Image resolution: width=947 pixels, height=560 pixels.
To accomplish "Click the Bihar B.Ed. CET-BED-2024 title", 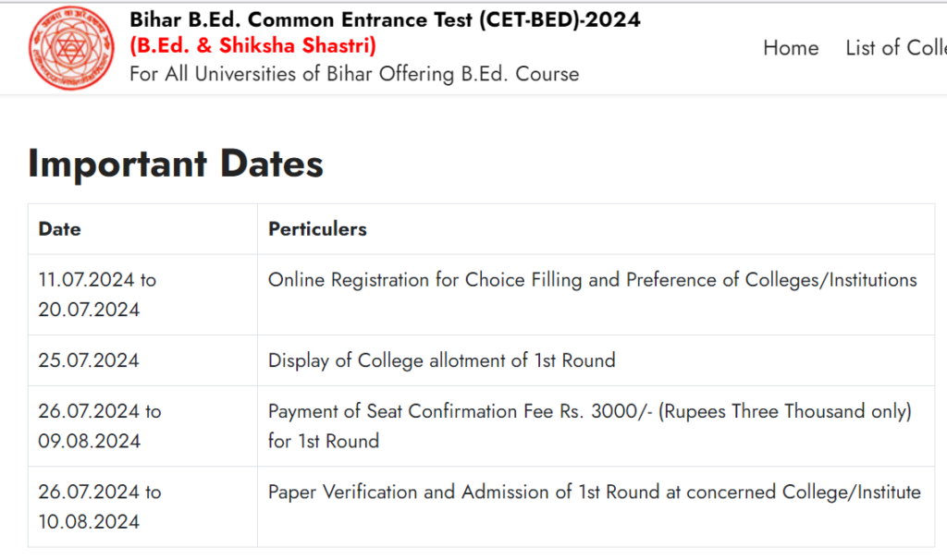I will (x=385, y=18).
